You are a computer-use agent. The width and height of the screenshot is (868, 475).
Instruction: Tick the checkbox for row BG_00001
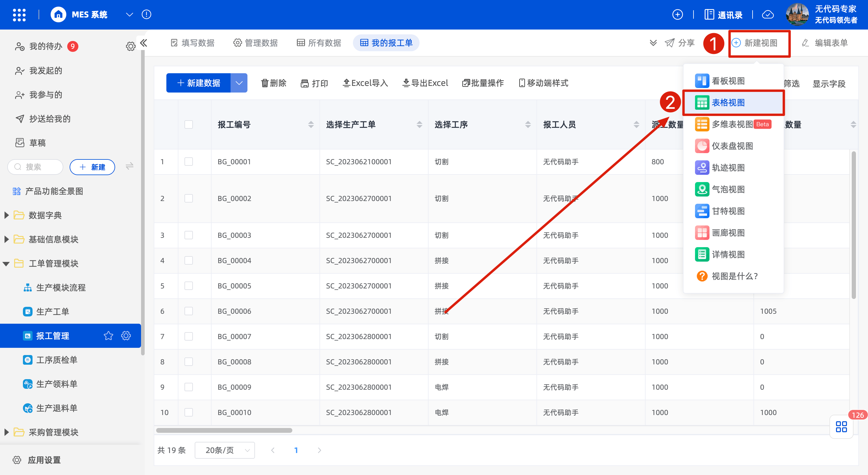[x=189, y=162]
